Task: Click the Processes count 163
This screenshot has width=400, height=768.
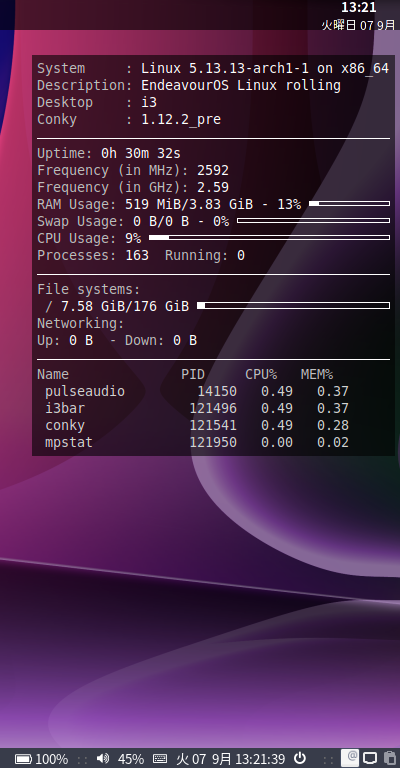Action: click(x=137, y=256)
